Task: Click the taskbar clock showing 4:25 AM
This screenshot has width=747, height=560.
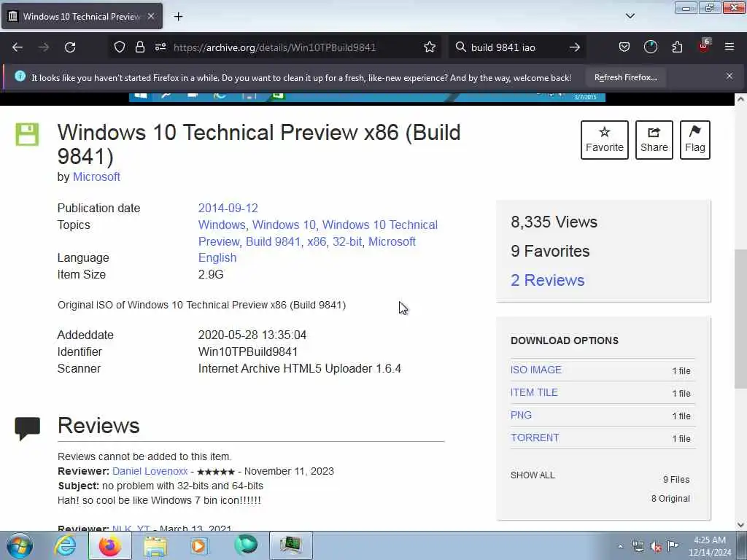Action: [x=710, y=546]
